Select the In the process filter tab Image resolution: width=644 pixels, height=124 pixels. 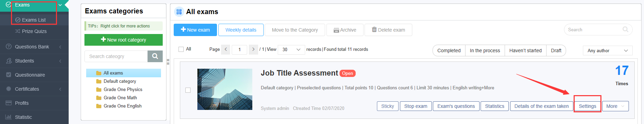coord(485,50)
